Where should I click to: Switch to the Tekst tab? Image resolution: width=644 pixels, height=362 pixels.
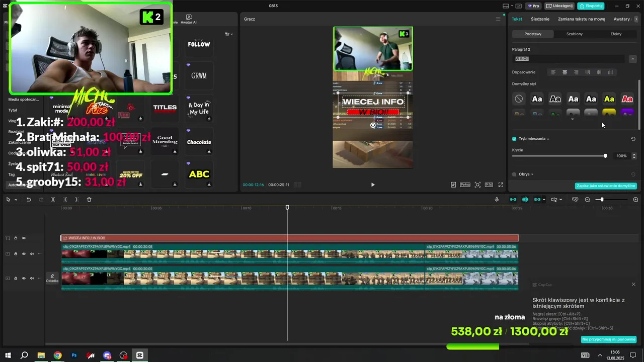pyautogui.click(x=517, y=19)
